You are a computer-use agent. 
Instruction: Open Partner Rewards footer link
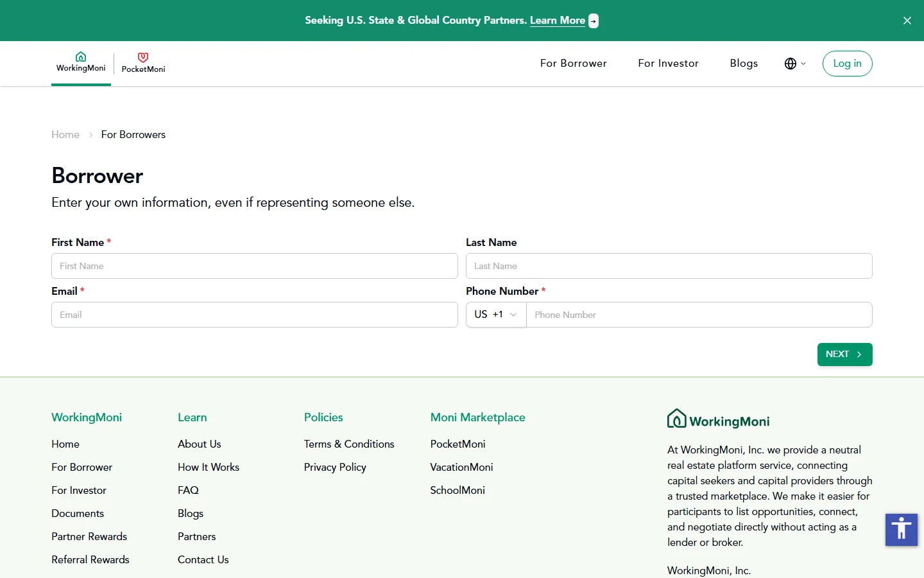click(89, 536)
